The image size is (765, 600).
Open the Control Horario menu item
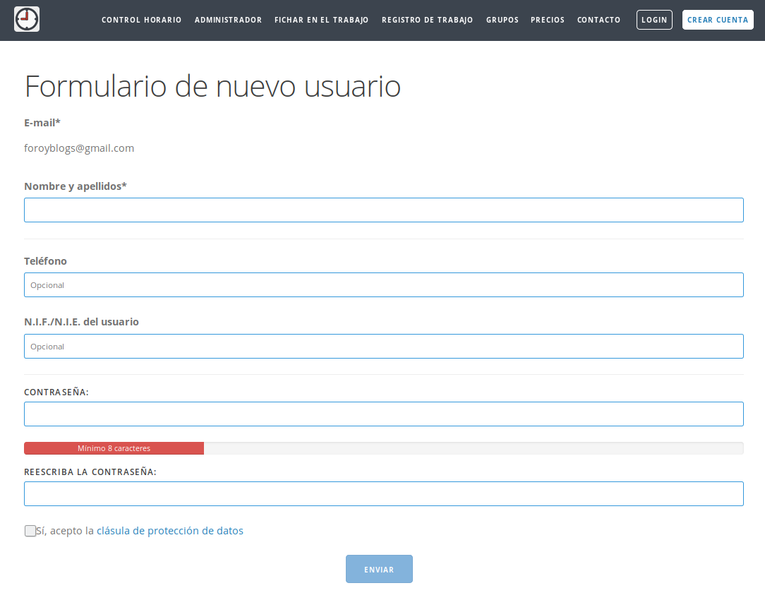[142, 20]
